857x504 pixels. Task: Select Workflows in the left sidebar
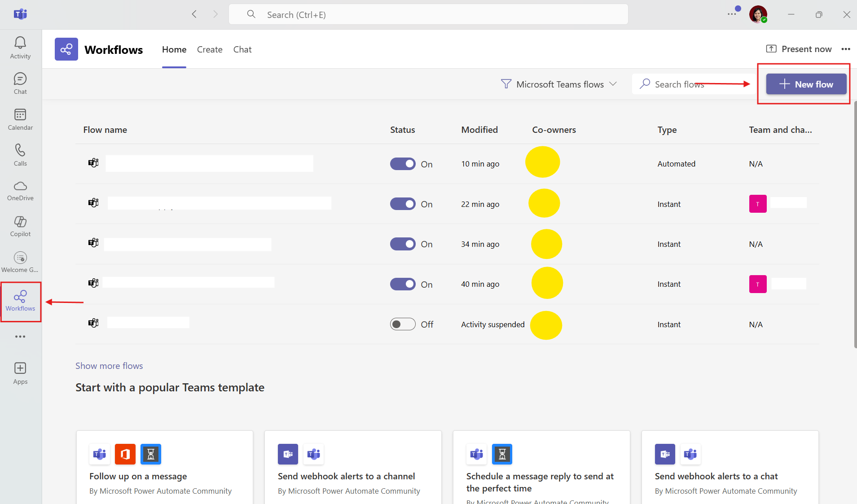pyautogui.click(x=20, y=301)
